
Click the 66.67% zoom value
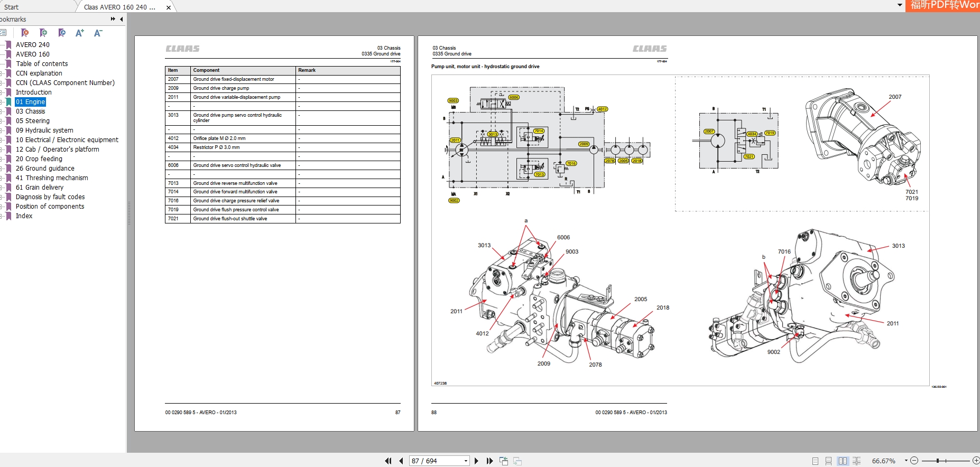click(x=884, y=461)
